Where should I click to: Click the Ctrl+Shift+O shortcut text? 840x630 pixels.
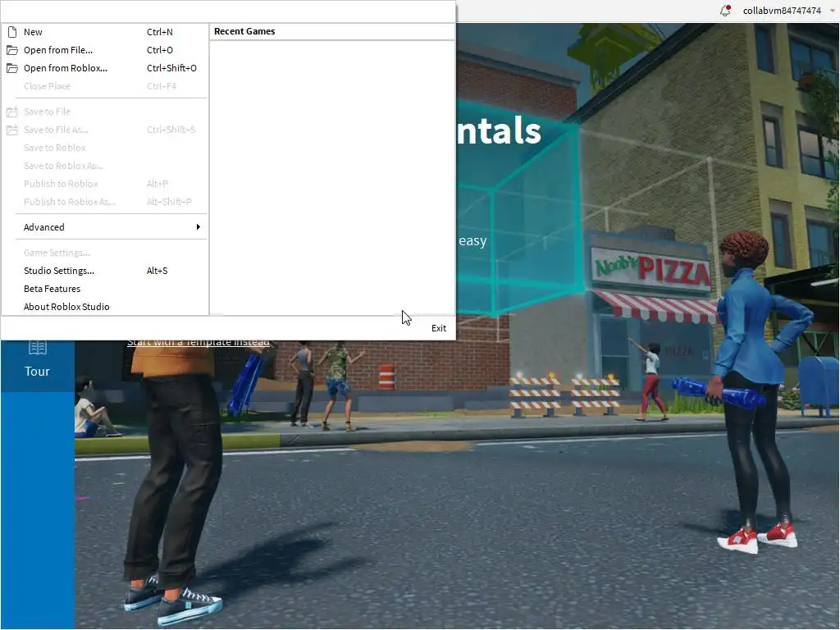[x=171, y=68]
